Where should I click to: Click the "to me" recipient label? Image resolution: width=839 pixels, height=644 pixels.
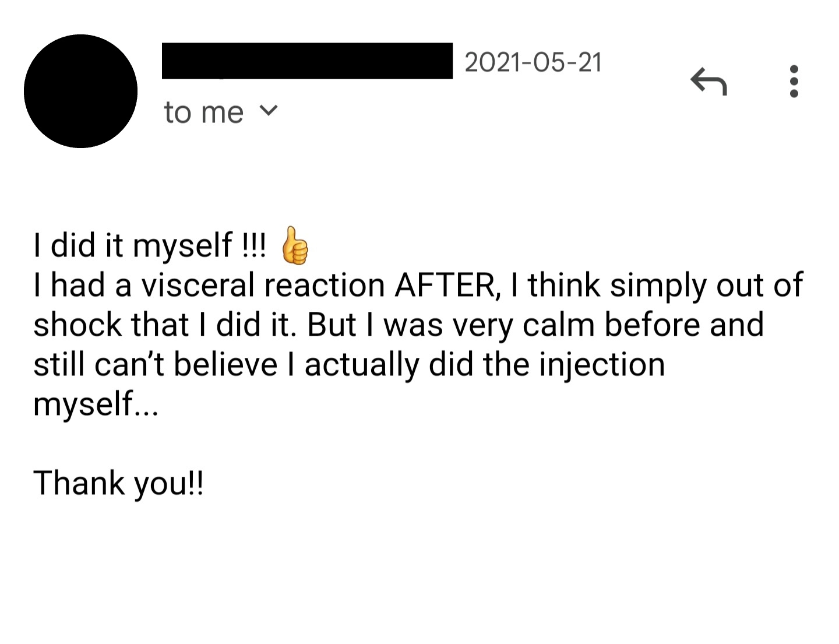click(x=203, y=112)
